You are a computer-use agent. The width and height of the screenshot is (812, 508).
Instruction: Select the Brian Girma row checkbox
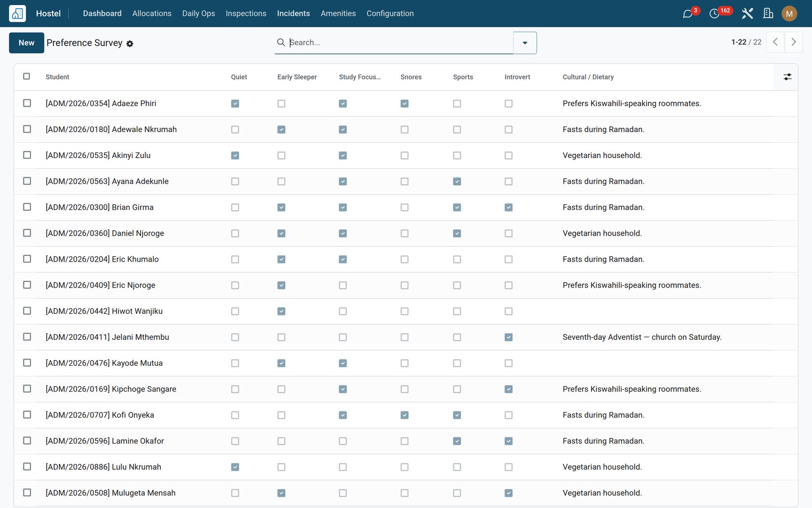[x=27, y=207]
